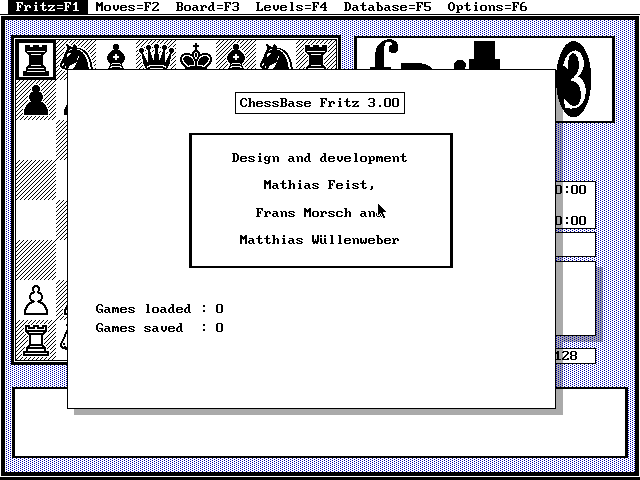Select the black king piece

(196, 56)
